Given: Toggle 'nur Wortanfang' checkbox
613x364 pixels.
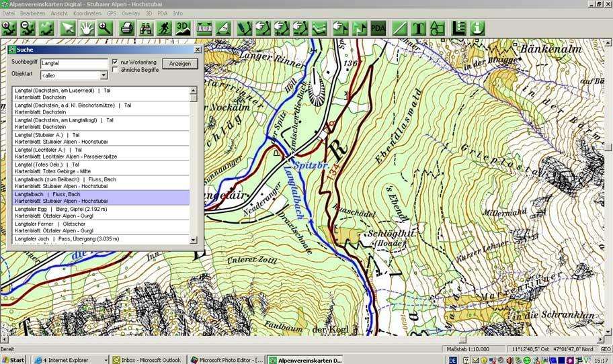Looking at the screenshot, I should click(115, 62).
